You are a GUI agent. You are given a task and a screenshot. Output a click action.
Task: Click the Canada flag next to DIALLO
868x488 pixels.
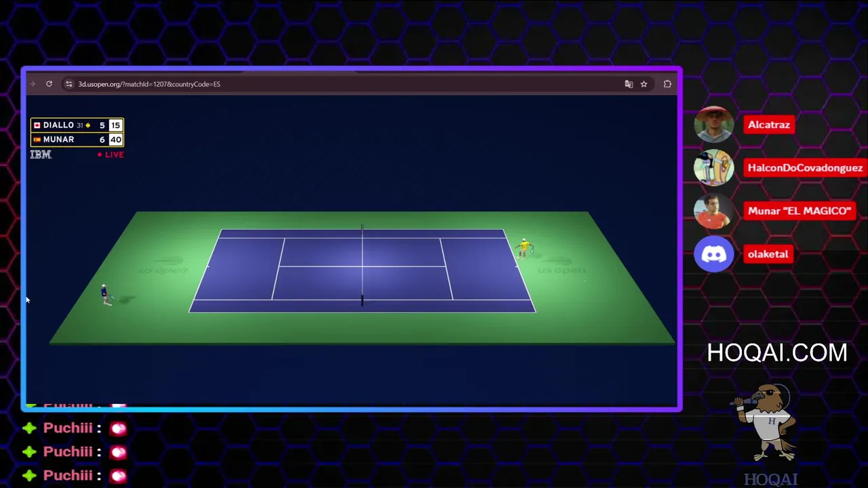point(37,125)
